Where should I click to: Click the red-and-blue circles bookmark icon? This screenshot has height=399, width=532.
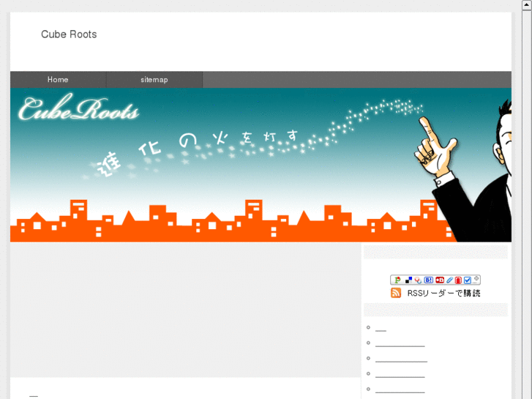point(418,280)
